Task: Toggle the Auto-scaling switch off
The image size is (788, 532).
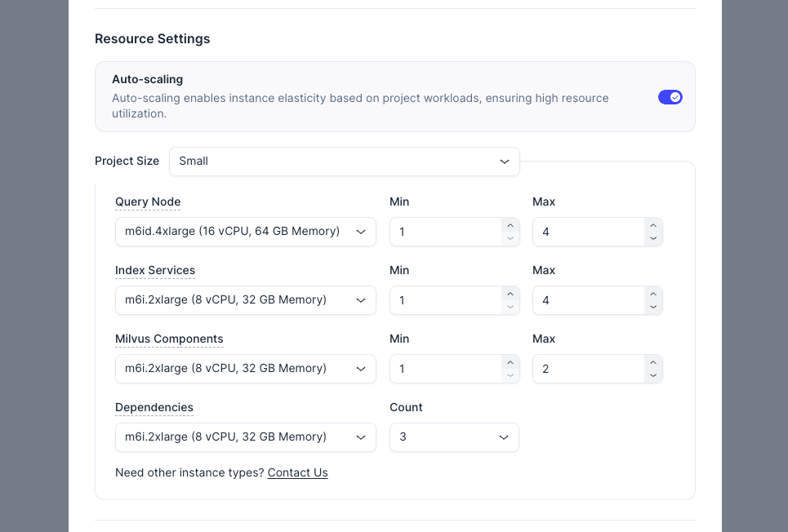Action: coord(670,97)
